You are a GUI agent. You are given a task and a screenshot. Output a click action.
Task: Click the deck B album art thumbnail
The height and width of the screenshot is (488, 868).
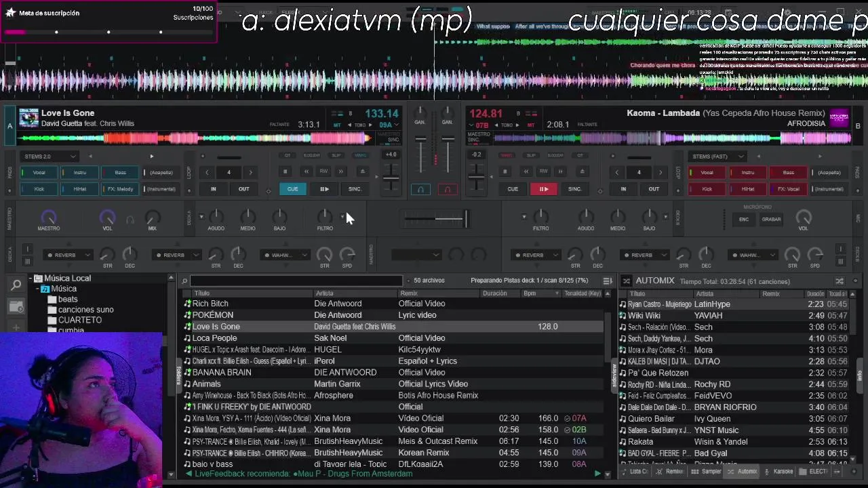tap(839, 118)
